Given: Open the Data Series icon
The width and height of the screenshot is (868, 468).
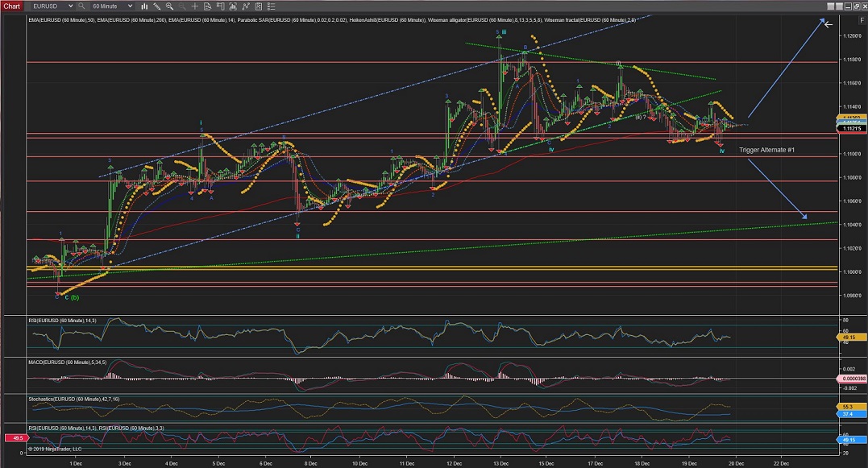Looking at the screenshot, I should click(233, 6).
